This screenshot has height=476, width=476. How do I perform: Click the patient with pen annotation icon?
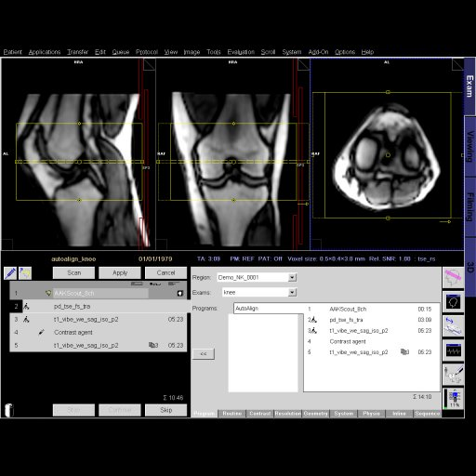453,375
